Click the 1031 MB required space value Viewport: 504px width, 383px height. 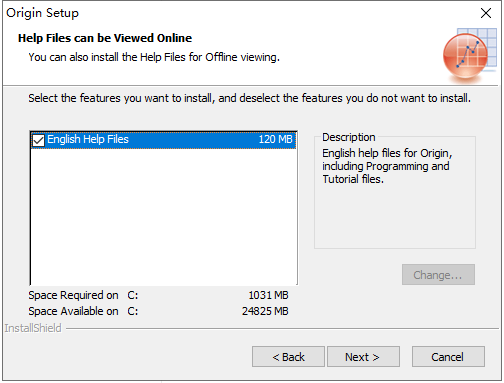[x=268, y=295]
